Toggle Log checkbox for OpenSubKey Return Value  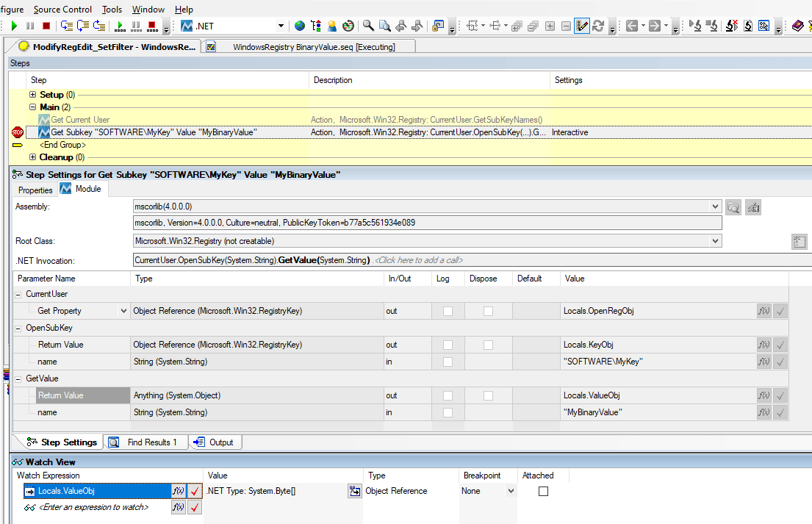click(x=448, y=345)
